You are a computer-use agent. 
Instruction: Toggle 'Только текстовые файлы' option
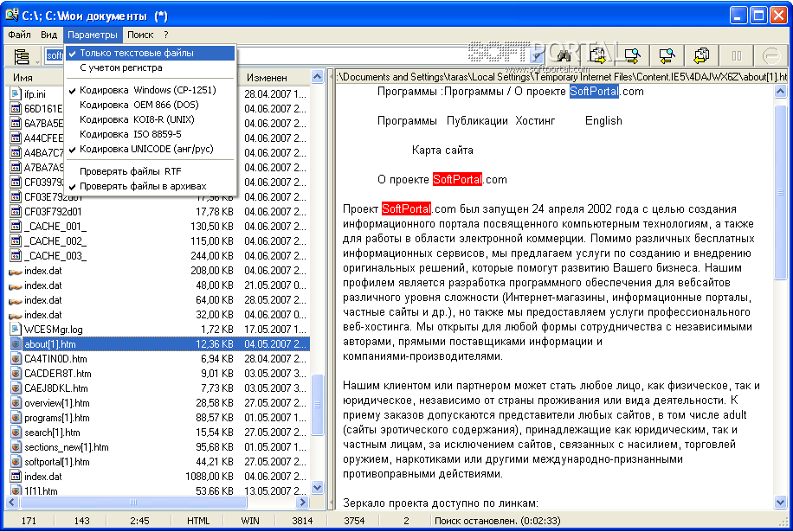[151, 53]
